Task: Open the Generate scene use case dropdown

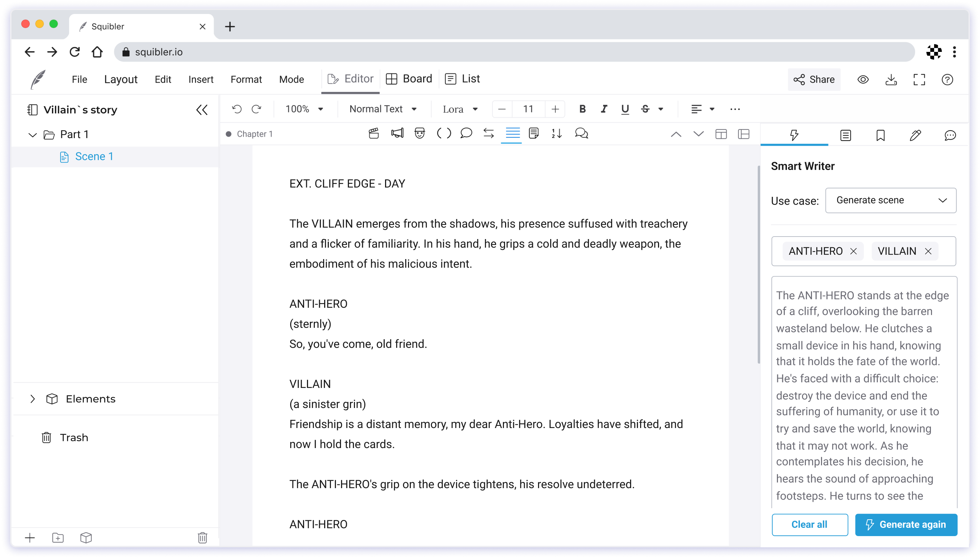Action: pyautogui.click(x=890, y=200)
